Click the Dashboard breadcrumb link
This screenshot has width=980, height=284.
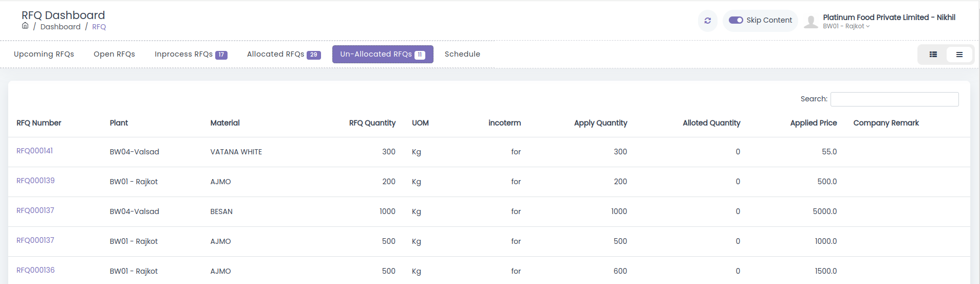pos(60,27)
